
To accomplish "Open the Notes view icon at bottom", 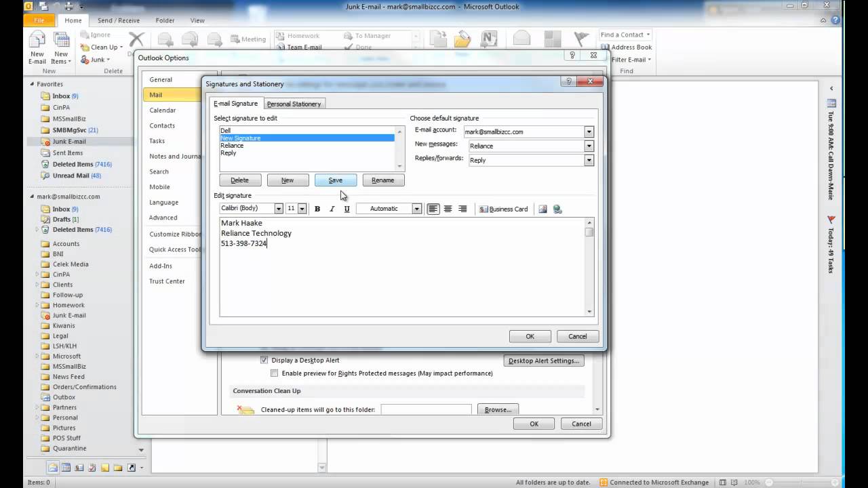I will coord(105,468).
